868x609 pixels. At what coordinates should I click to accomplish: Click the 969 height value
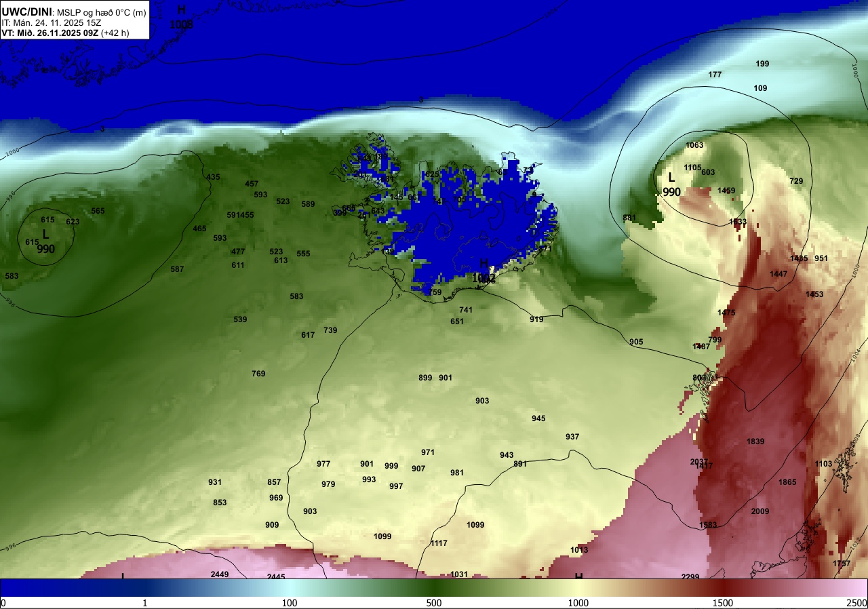click(x=276, y=498)
